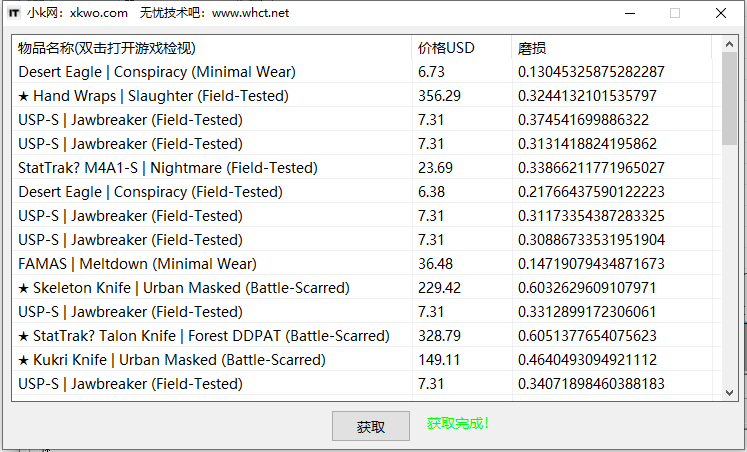Click wear value 0.34071898460388183
The width and height of the screenshot is (747, 452).
(591, 383)
